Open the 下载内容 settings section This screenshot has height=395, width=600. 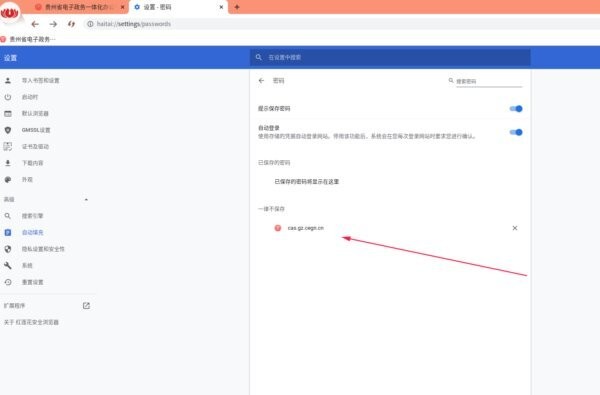coord(33,163)
